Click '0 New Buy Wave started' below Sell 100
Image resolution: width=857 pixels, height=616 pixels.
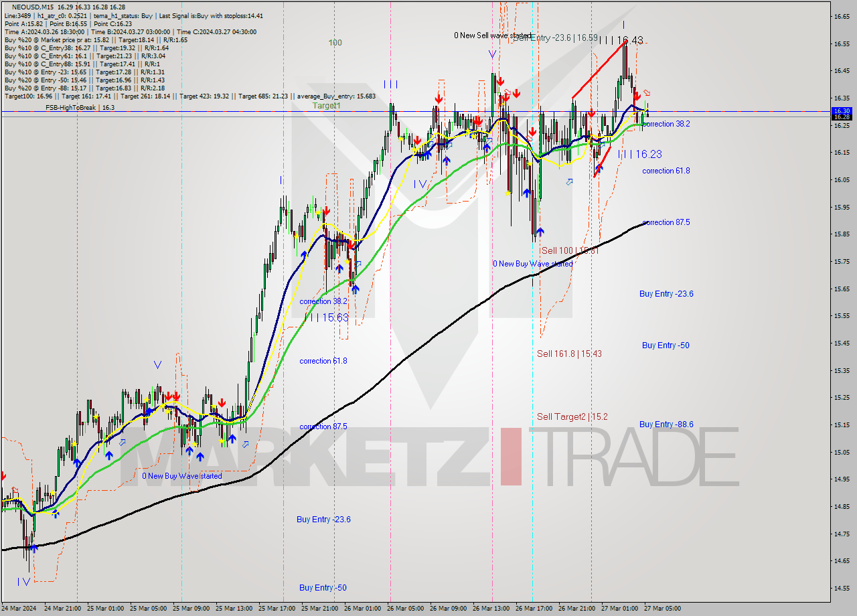tap(533, 264)
